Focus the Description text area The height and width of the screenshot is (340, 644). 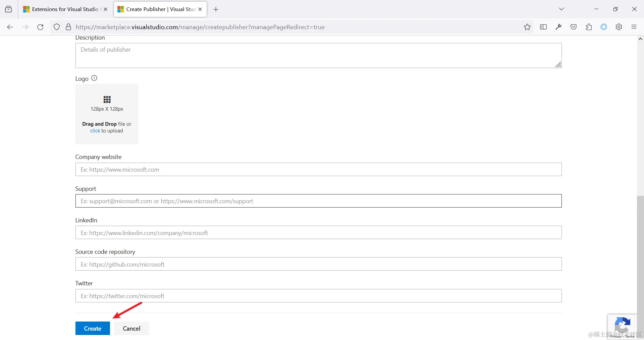[x=318, y=56]
